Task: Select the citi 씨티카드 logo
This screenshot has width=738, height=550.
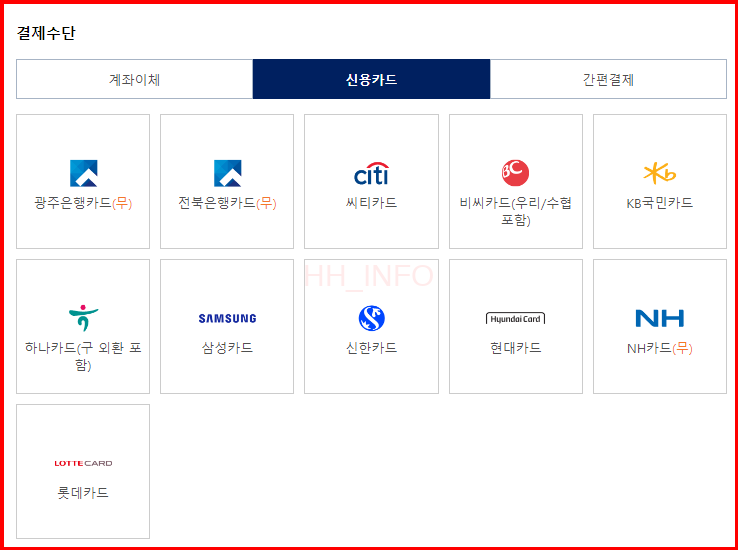Action: pos(371,173)
